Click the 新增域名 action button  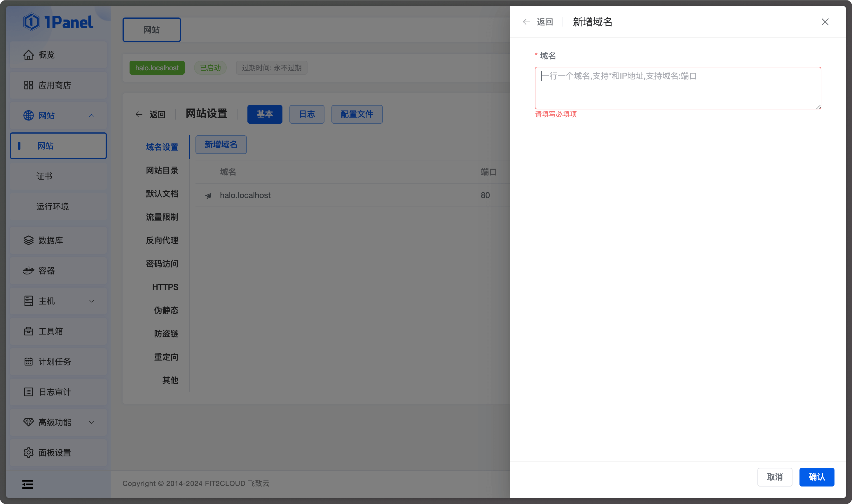click(221, 145)
